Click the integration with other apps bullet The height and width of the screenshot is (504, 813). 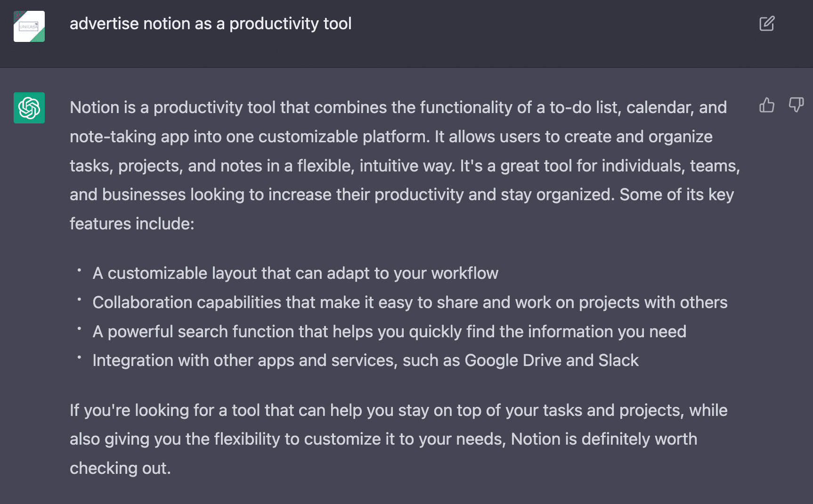365,360
